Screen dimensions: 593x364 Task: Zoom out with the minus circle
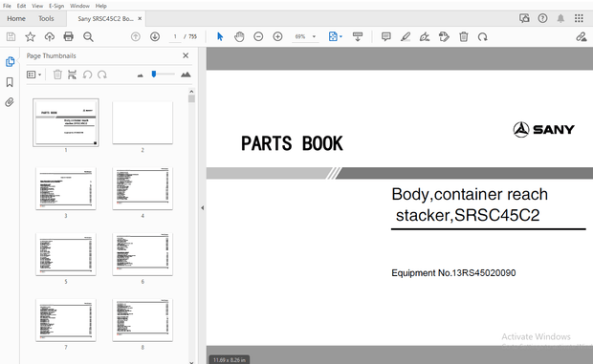(x=258, y=36)
